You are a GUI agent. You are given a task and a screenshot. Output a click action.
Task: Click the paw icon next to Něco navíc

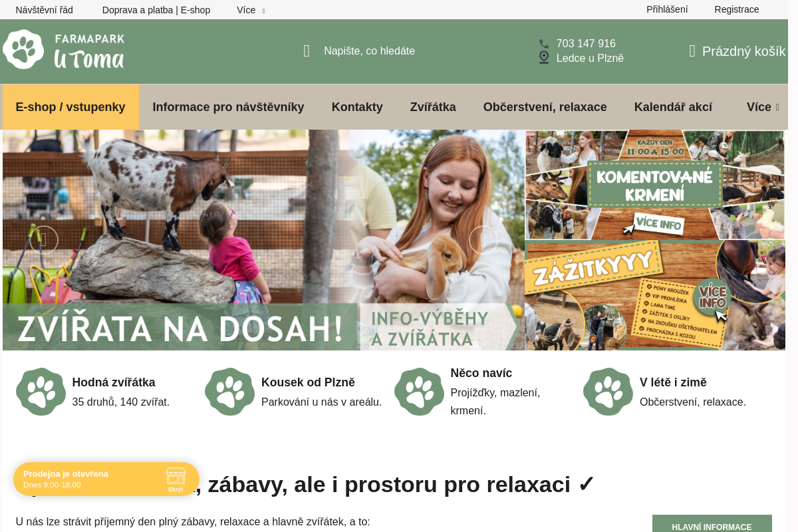[420, 392]
